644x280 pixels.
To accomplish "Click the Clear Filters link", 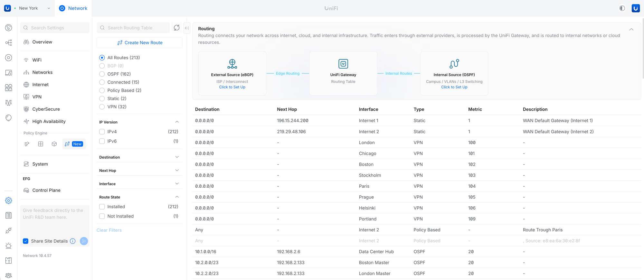I will 109,230.
